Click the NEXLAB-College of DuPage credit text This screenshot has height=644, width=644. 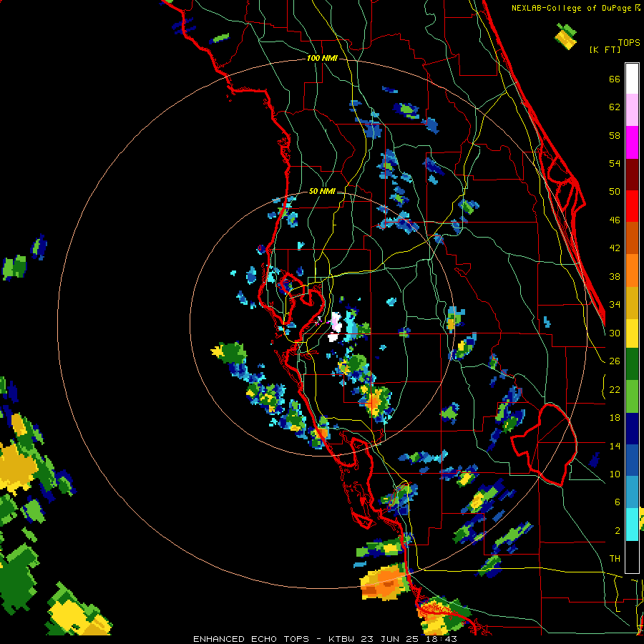point(573,8)
